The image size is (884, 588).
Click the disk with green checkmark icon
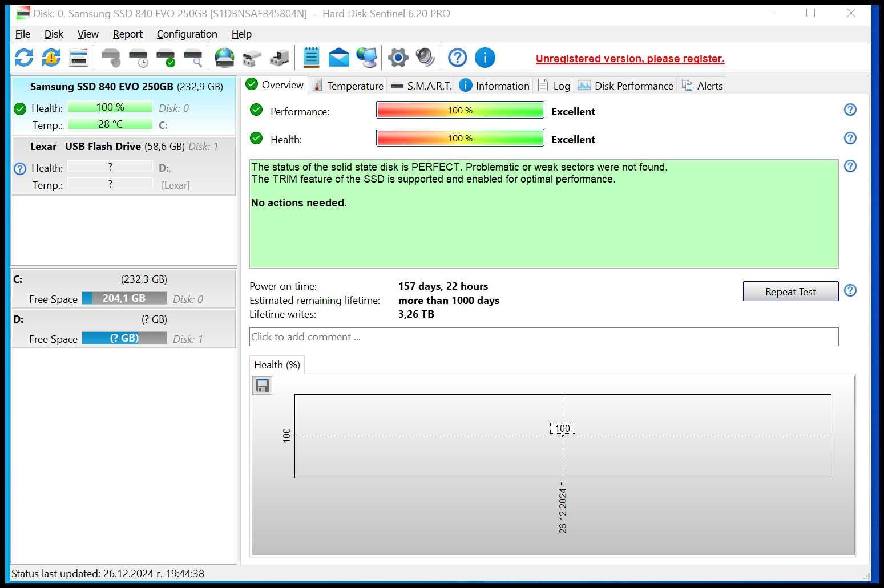pos(166,58)
